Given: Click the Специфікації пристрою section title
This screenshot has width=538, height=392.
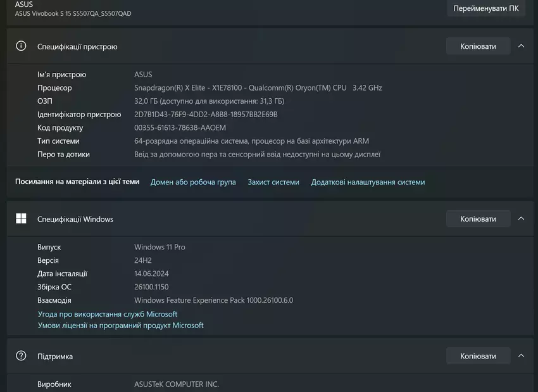Looking at the screenshot, I should point(77,47).
